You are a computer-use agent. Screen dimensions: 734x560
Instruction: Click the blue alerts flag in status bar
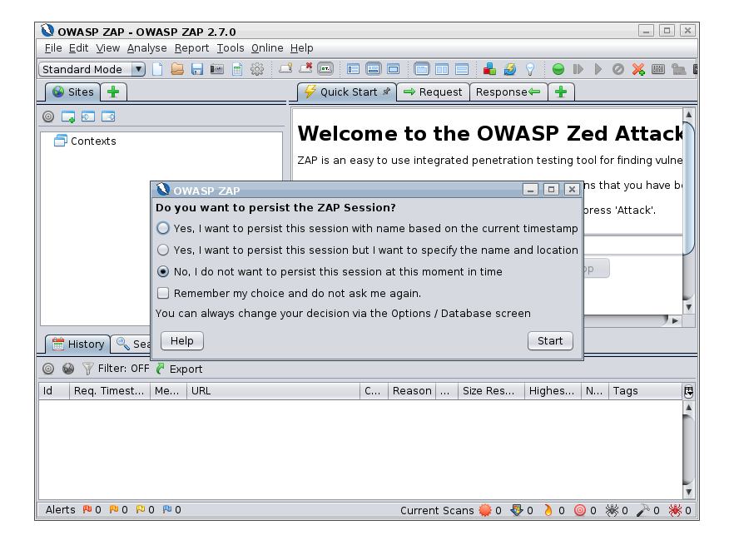tap(167, 509)
